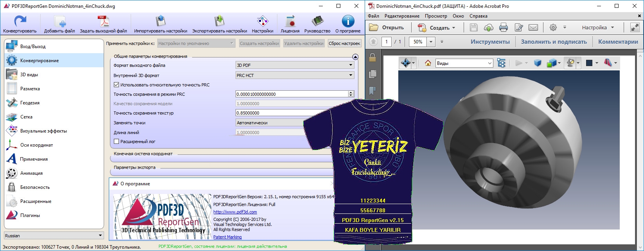Open the Окно menu
This screenshot has height=251, width=644.
pos(458,16)
